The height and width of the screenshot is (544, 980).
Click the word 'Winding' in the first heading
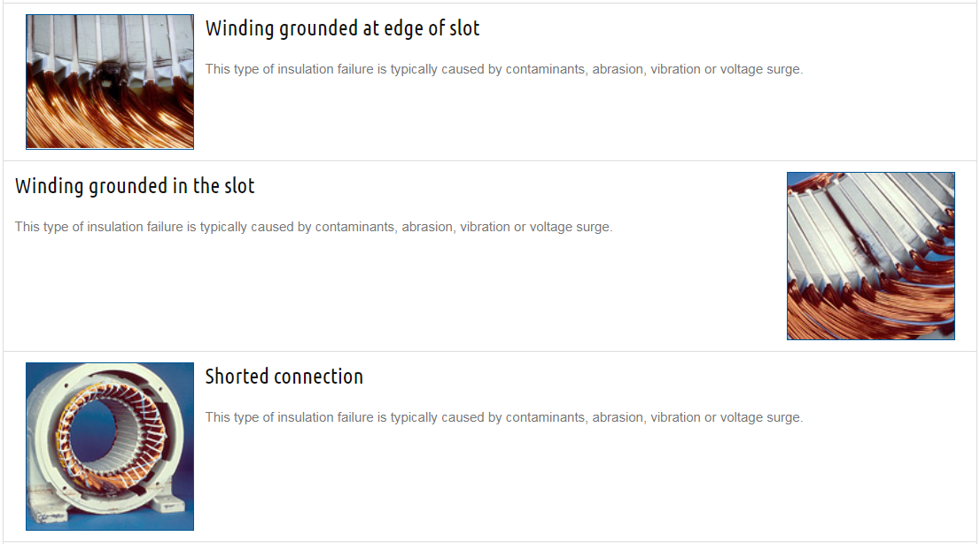coord(240,28)
